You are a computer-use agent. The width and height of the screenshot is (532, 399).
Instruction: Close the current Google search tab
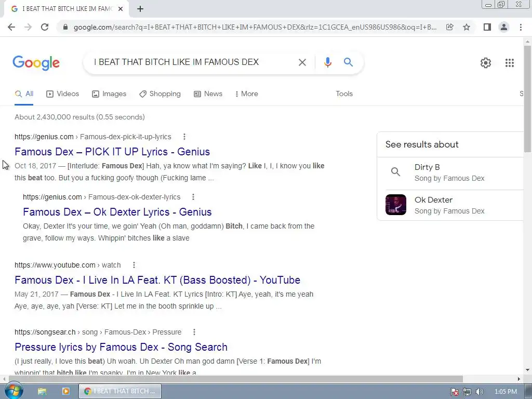coord(121,9)
